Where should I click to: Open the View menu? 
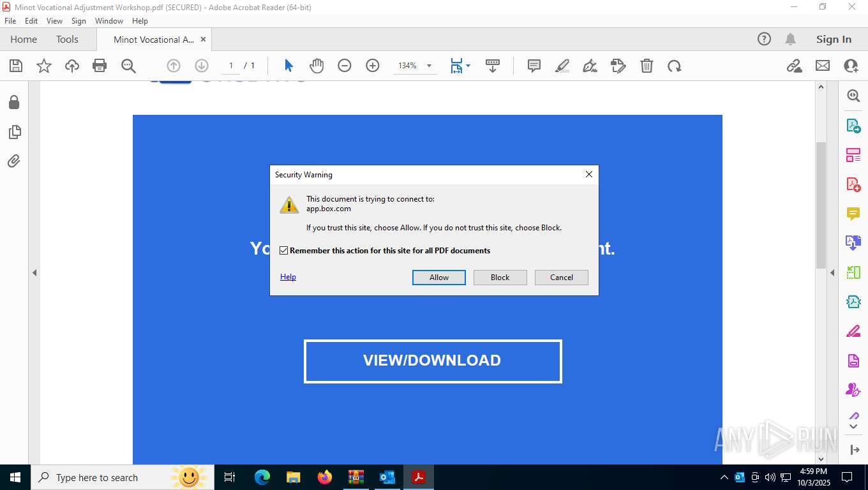54,21
